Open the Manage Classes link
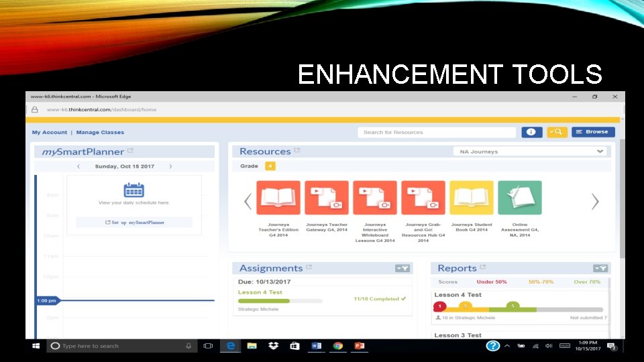 coord(100,132)
